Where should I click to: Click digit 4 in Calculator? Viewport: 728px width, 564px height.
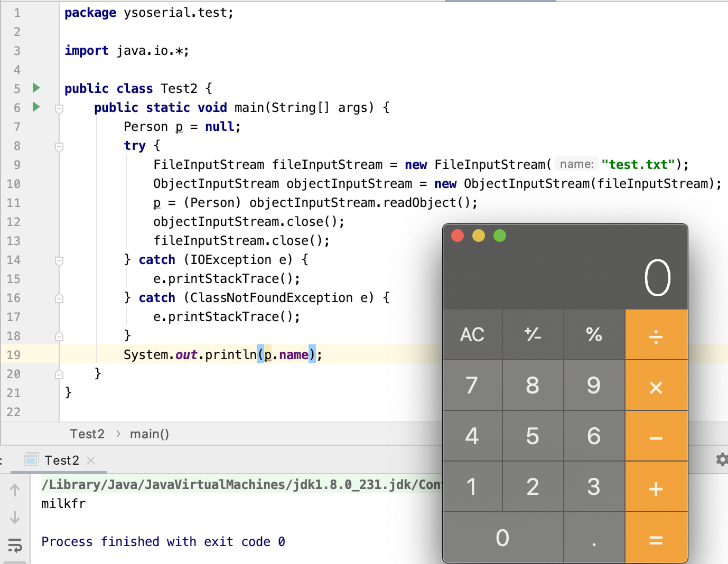click(472, 436)
